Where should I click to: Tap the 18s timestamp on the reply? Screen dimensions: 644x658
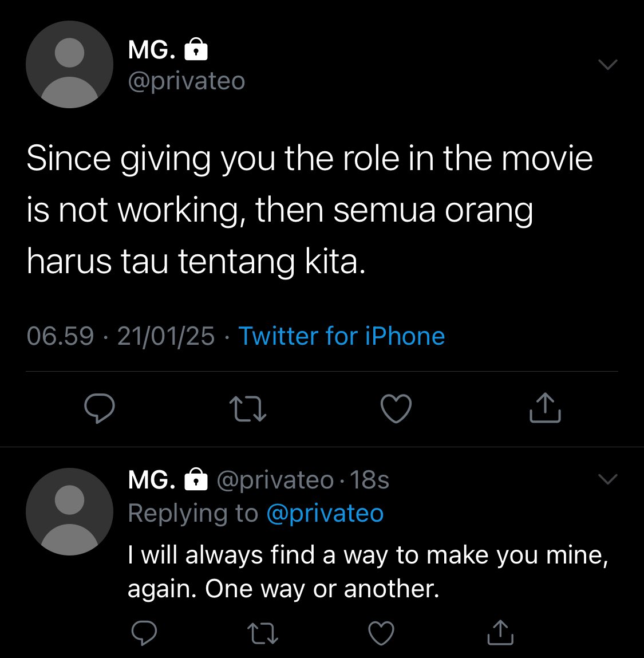tap(369, 480)
